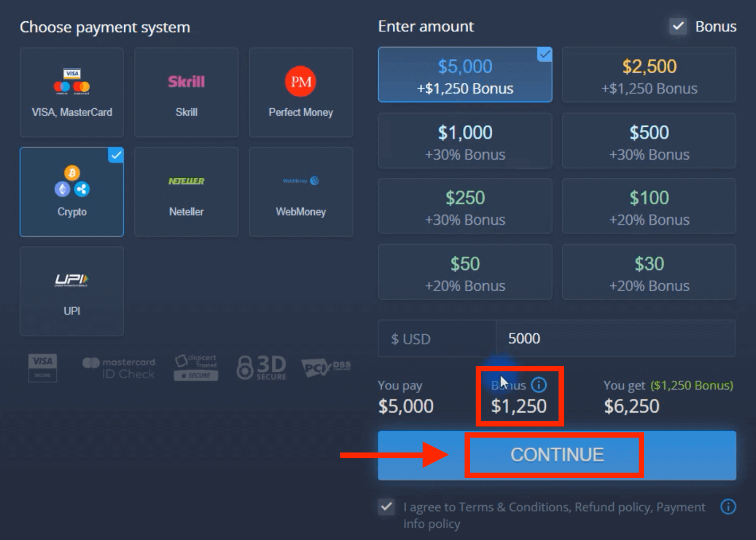Open the Refund policy link
The image size is (756, 540).
point(611,507)
